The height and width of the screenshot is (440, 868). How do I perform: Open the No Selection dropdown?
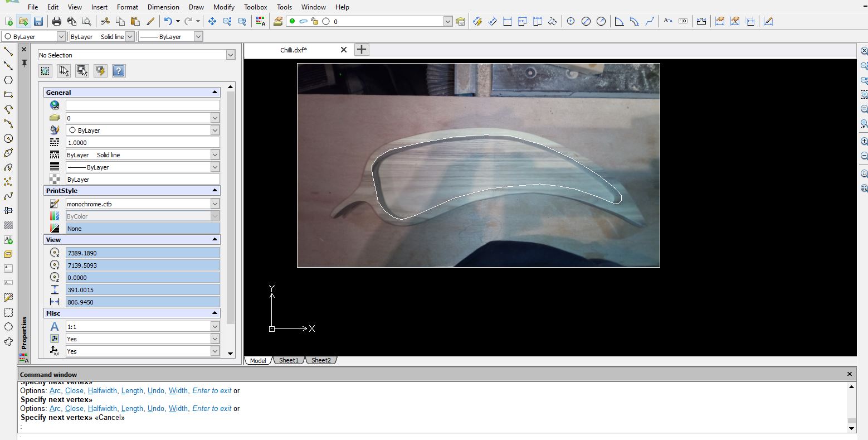pos(231,55)
